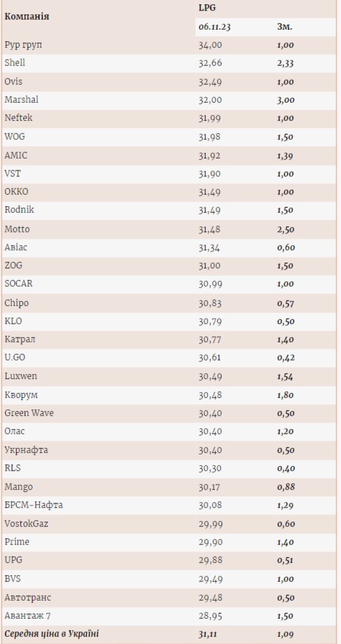Viewport: 341px width, 644px height.
Task: Click the Marshal price 32,00
Action: pyautogui.click(x=210, y=100)
